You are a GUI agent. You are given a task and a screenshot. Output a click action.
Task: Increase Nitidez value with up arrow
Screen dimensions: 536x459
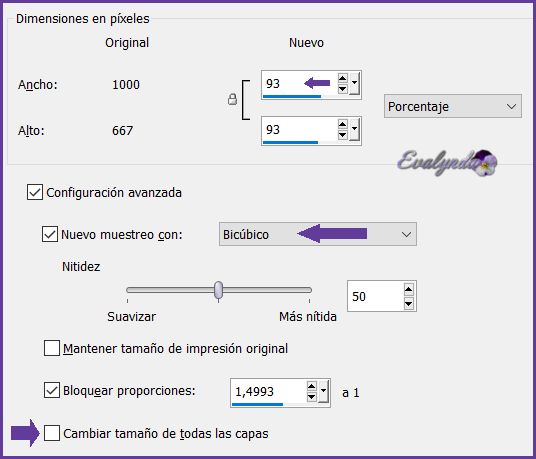tap(408, 290)
